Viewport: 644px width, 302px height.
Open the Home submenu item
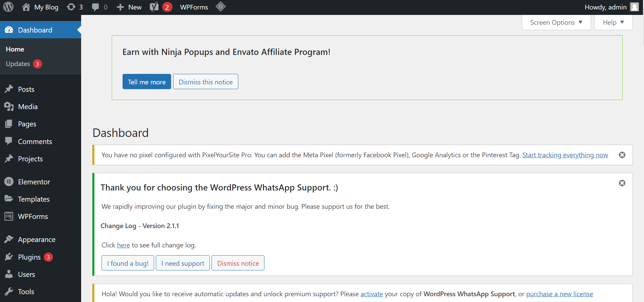tap(15, 49)
